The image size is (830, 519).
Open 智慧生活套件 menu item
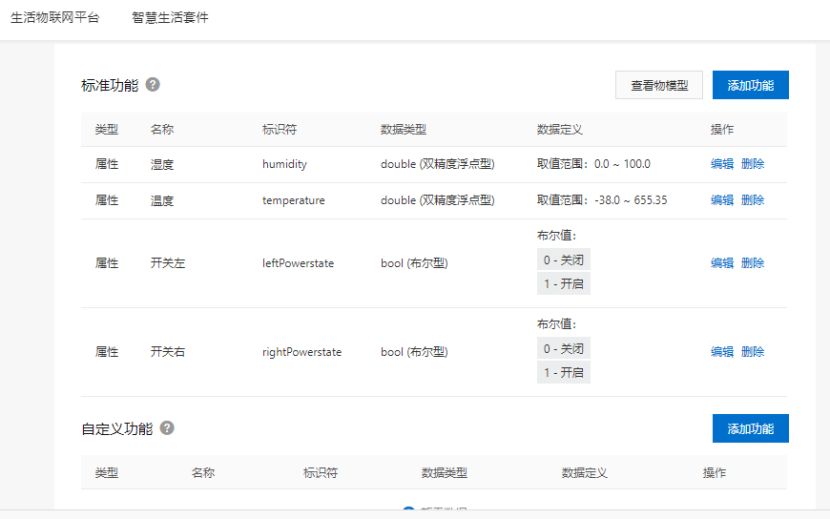pyautogui.click(x=170, y=17)
